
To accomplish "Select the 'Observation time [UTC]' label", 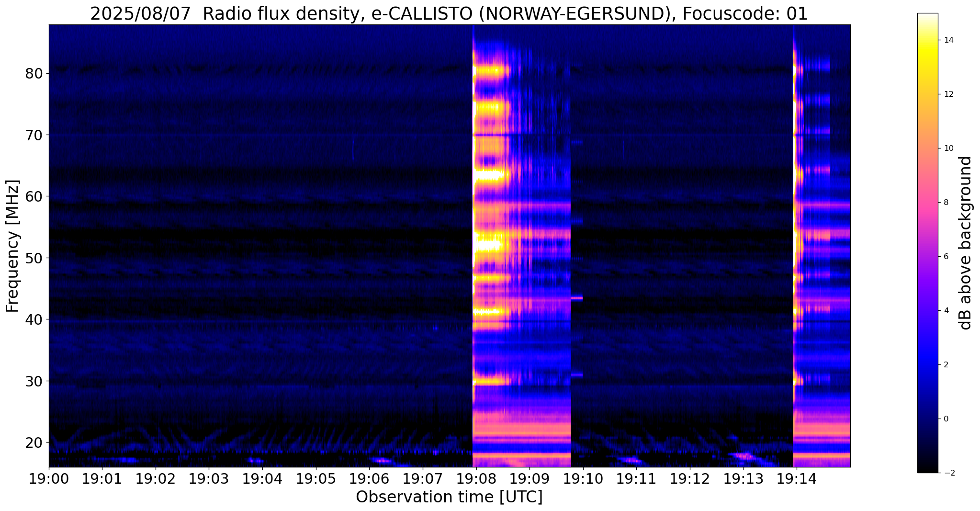I will pos(449,497).
